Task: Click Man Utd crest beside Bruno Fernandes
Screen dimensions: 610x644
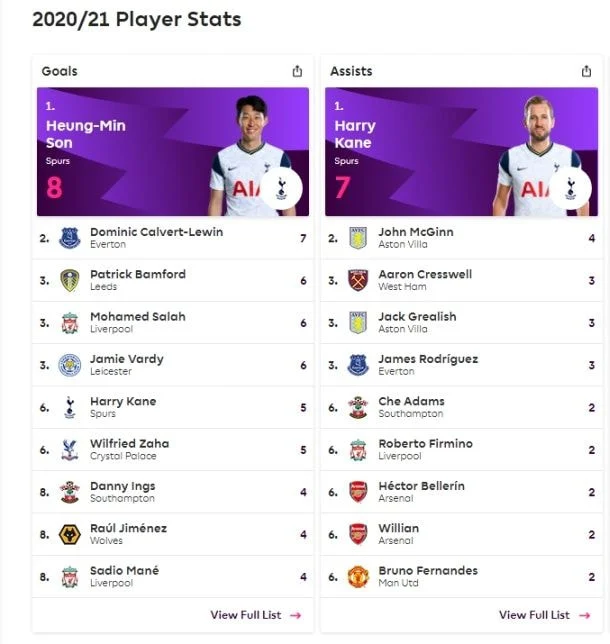Action: pos(358,577)
